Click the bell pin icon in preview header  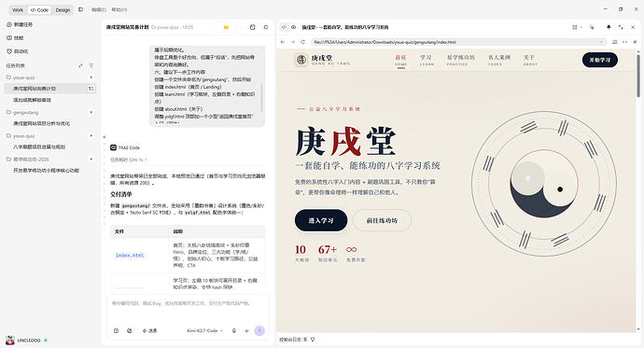[x=609, y=27]
